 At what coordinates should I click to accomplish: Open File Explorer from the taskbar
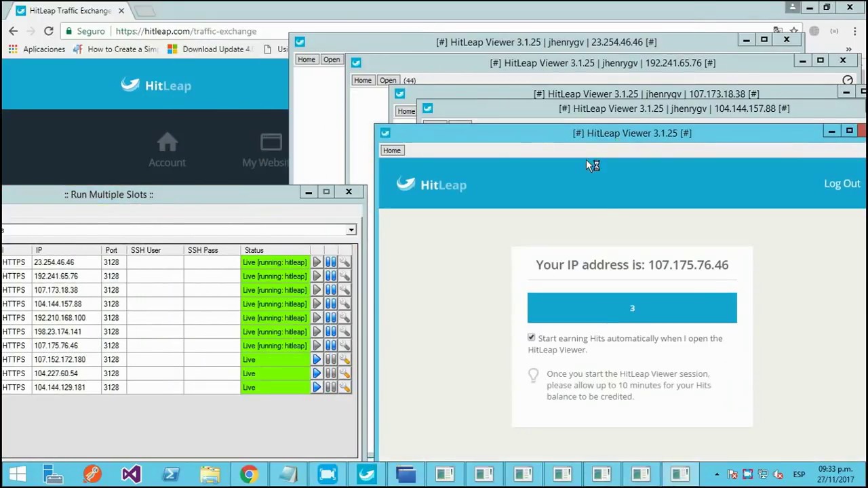point(210,474)
